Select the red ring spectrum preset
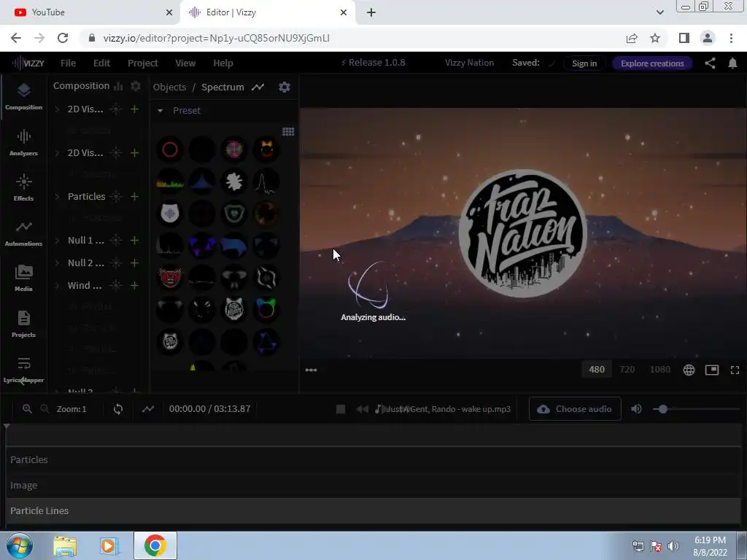This screenshot has width=747, height=560. [x=170, y=149]
